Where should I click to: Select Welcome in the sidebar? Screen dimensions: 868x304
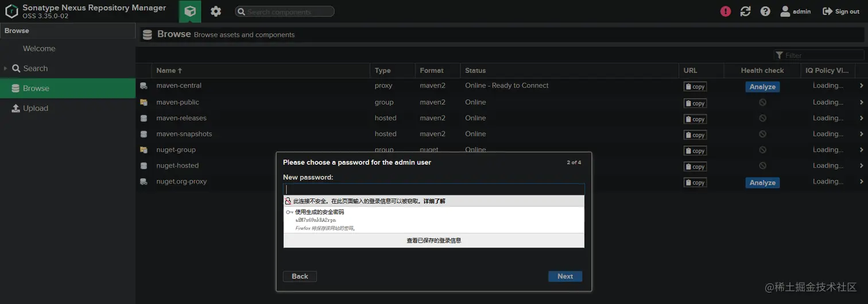pos(39,49)
